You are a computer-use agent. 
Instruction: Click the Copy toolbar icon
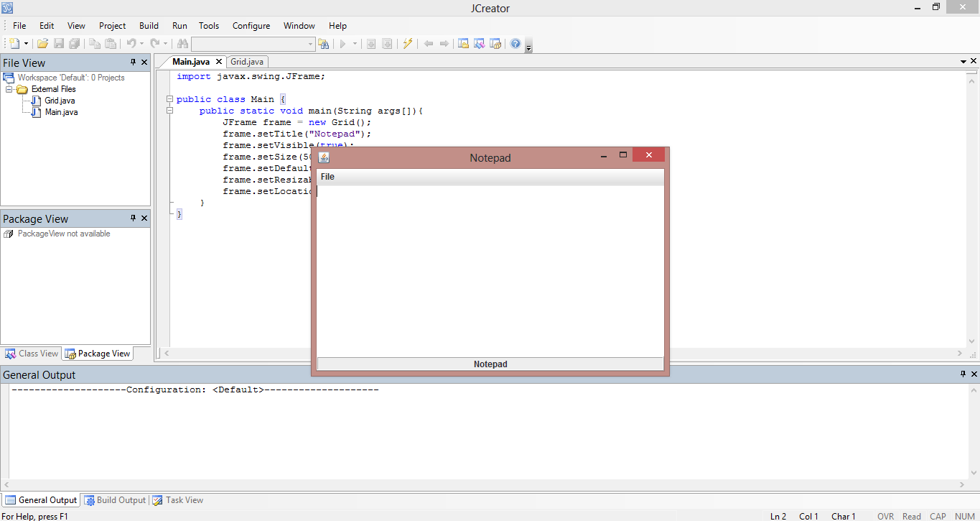pos(95,44)
